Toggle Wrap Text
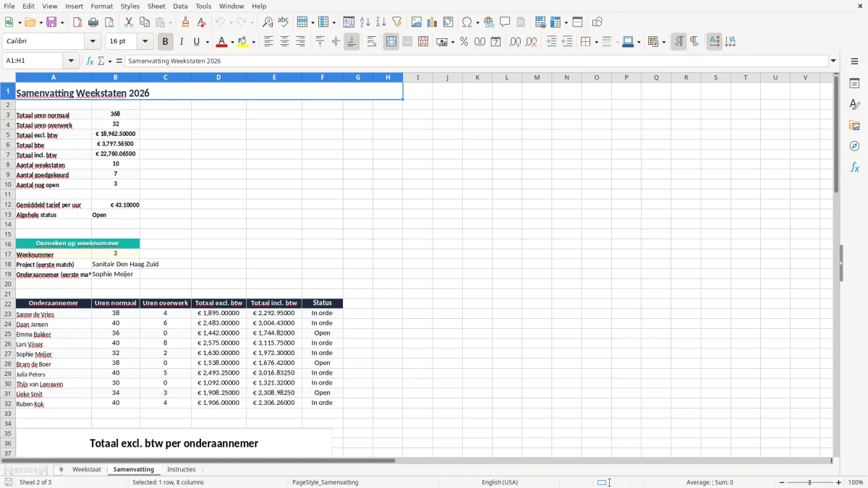Image resolution: width=868 pixels, height=488 pixels. (x=372, y=42)
